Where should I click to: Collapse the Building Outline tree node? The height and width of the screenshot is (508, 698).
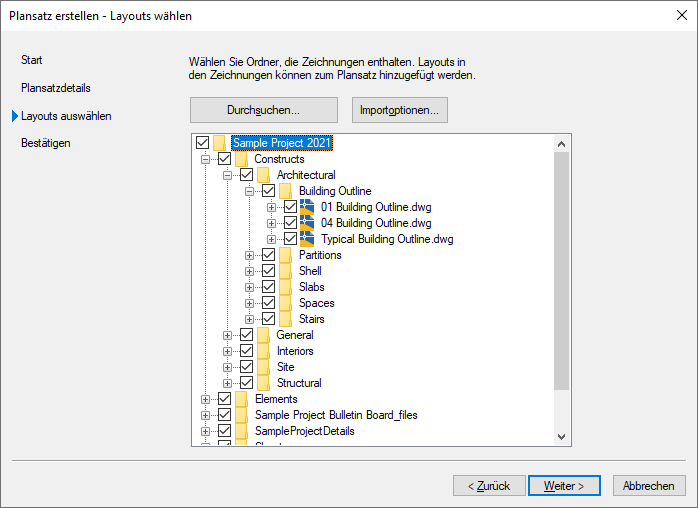click(x=249, y=191)
